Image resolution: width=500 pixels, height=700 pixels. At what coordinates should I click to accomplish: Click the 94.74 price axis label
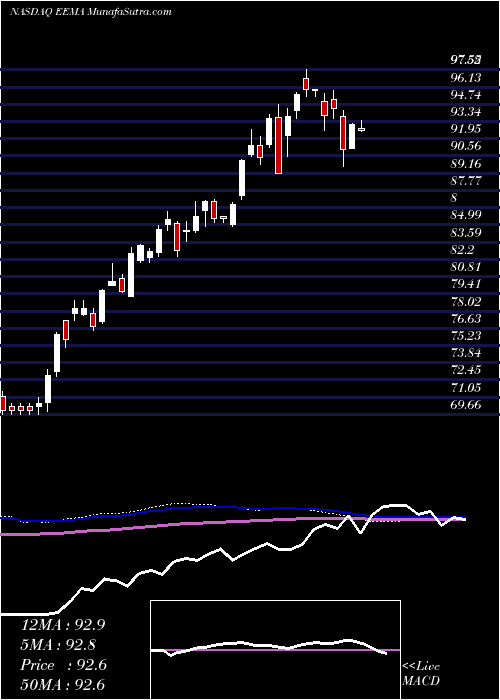[466, 95]
